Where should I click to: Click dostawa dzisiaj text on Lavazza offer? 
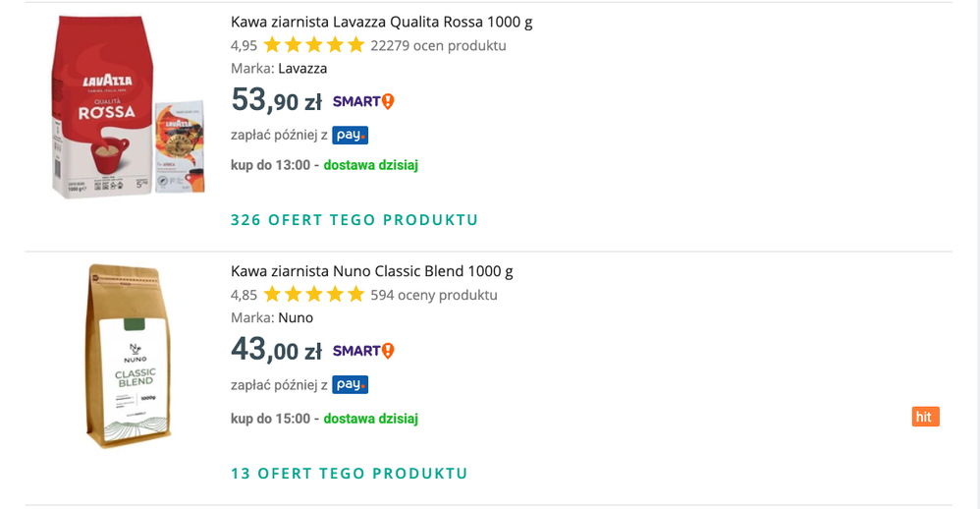(370, 165)
